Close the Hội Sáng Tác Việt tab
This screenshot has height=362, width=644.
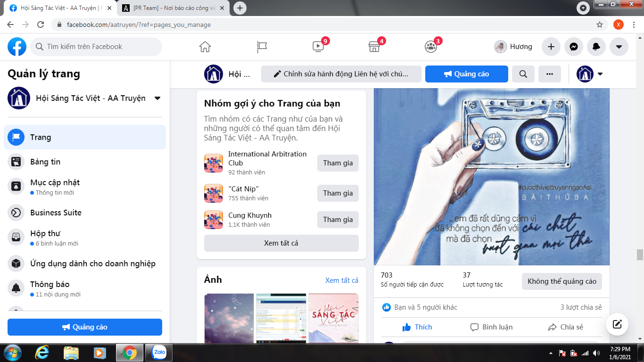[109, 8]
